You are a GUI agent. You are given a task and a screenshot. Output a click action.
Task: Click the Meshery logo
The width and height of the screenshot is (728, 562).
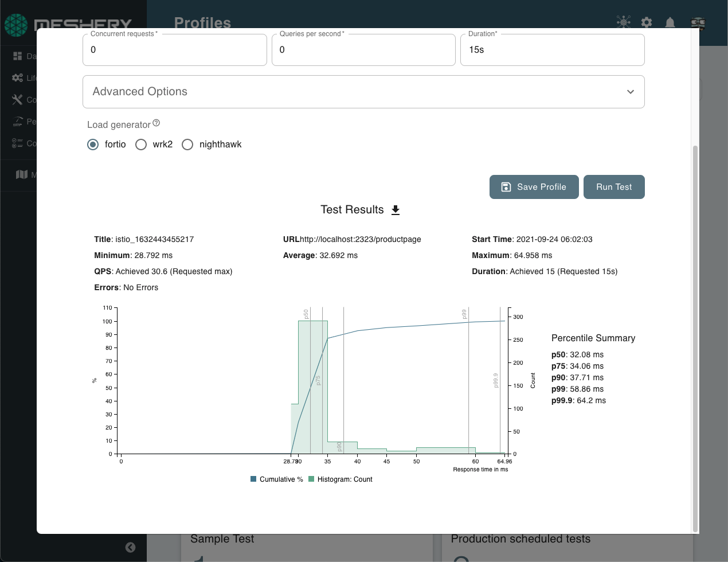pos(16,25)
